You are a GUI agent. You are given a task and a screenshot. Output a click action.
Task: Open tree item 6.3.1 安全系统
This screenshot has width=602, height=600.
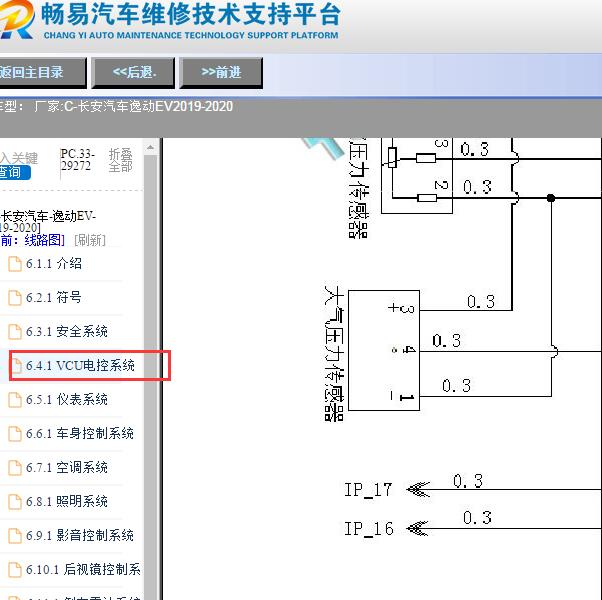tap(67, 332)
